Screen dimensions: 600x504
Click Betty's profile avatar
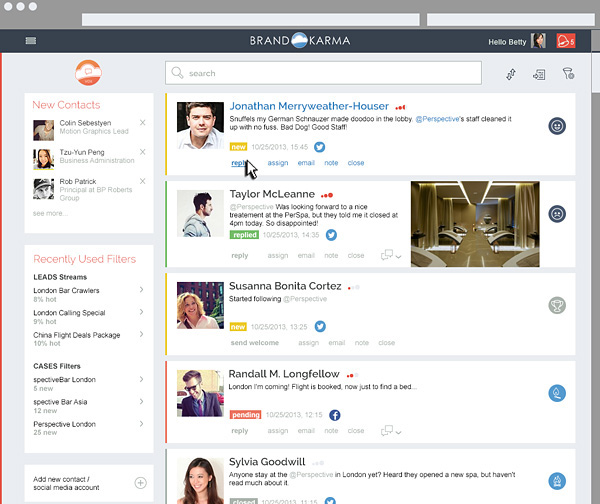pos(538,41)
